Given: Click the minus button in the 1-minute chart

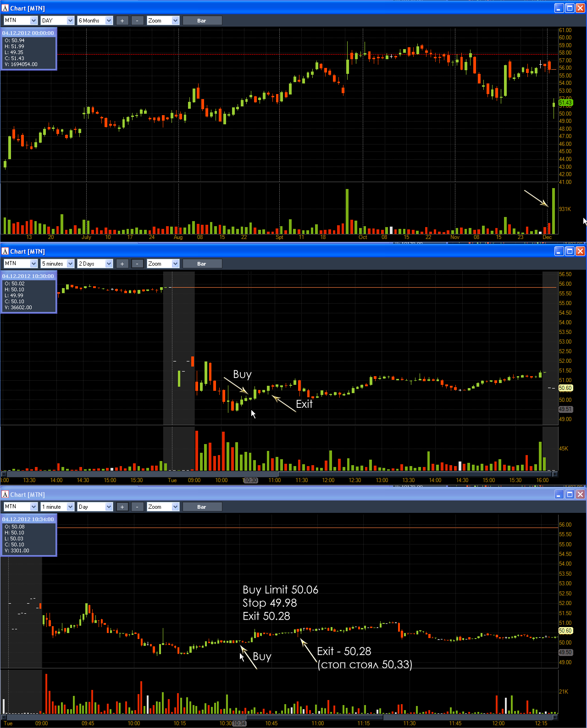Looking at the screenshot, I should pyautogui.click(x=137, y=506).
